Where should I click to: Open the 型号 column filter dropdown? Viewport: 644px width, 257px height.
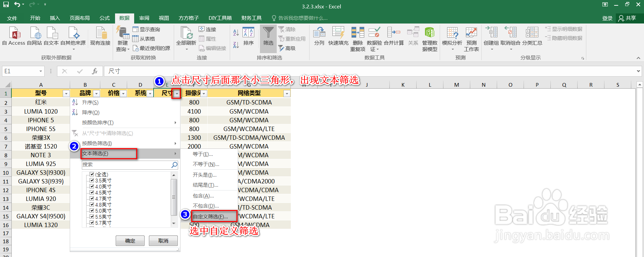point(66,93)
